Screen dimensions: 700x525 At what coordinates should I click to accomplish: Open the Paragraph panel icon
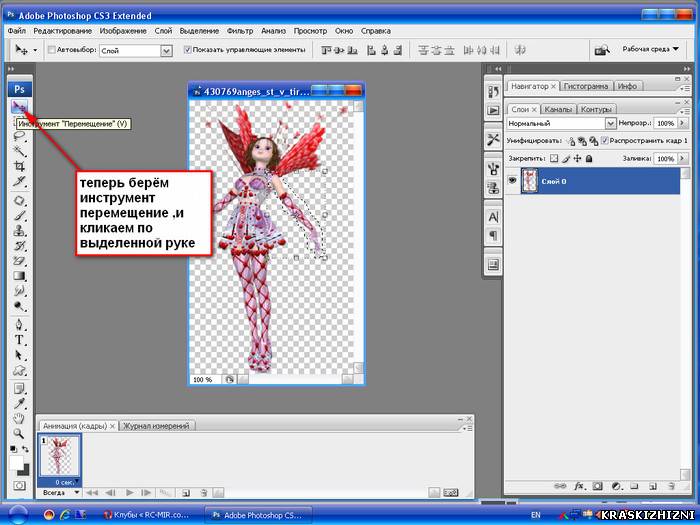coord(493,235)
